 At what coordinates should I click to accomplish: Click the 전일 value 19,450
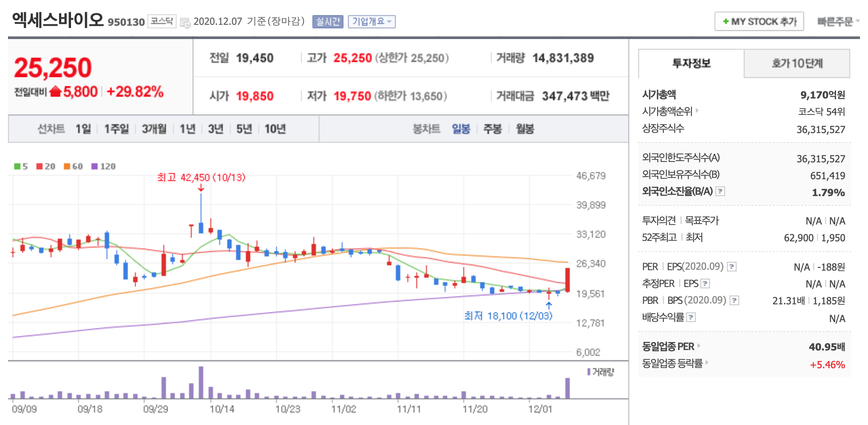255,58
